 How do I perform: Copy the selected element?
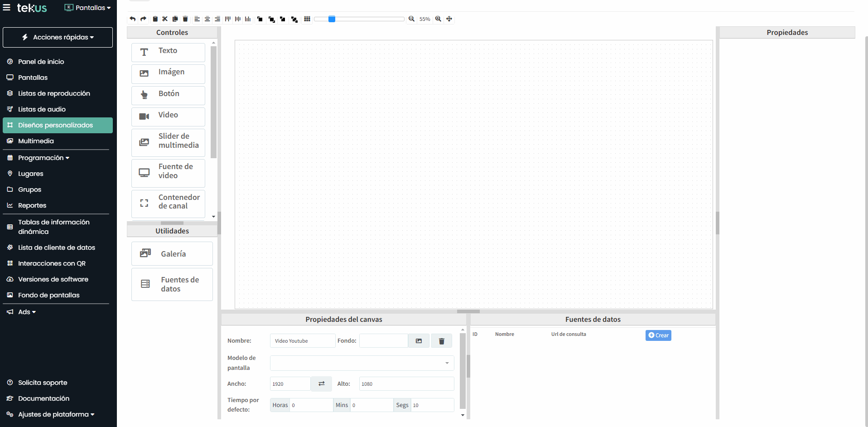(x=176, y=19)
